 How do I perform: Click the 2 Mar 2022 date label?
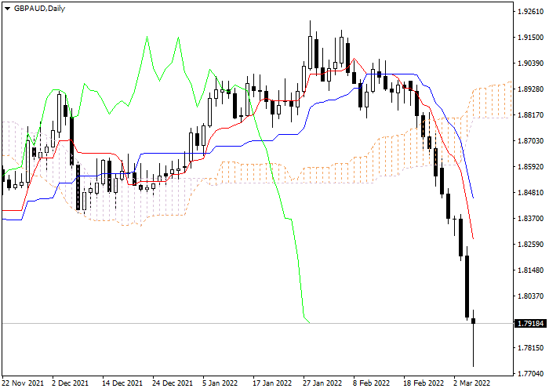pos(472,383)
